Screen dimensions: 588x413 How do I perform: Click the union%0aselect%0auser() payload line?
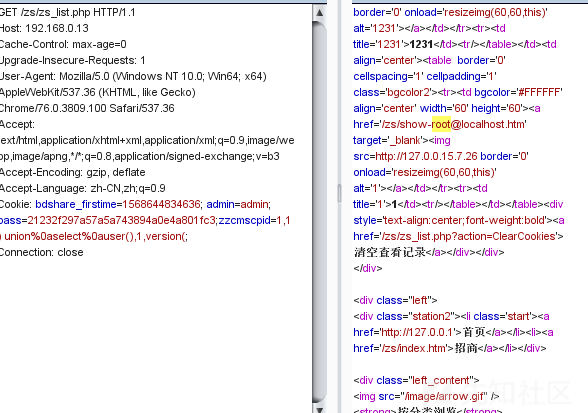tap(94, 236)
